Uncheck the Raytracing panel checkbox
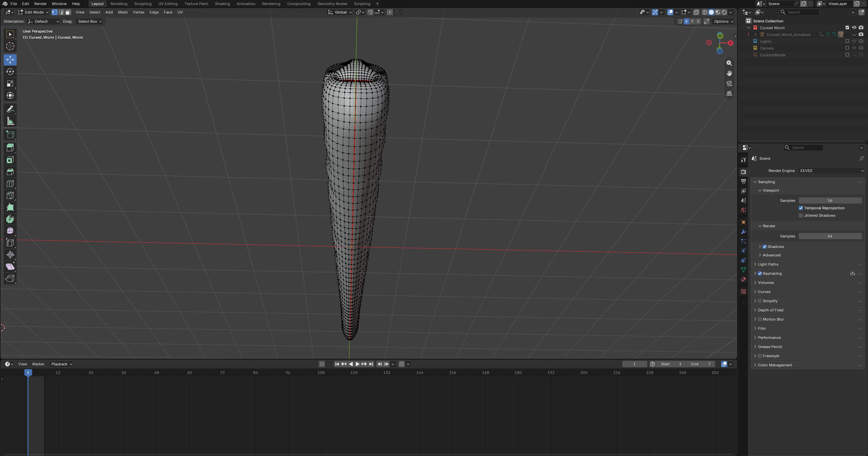Screen dimensions: 868x456 click(760, 273)
